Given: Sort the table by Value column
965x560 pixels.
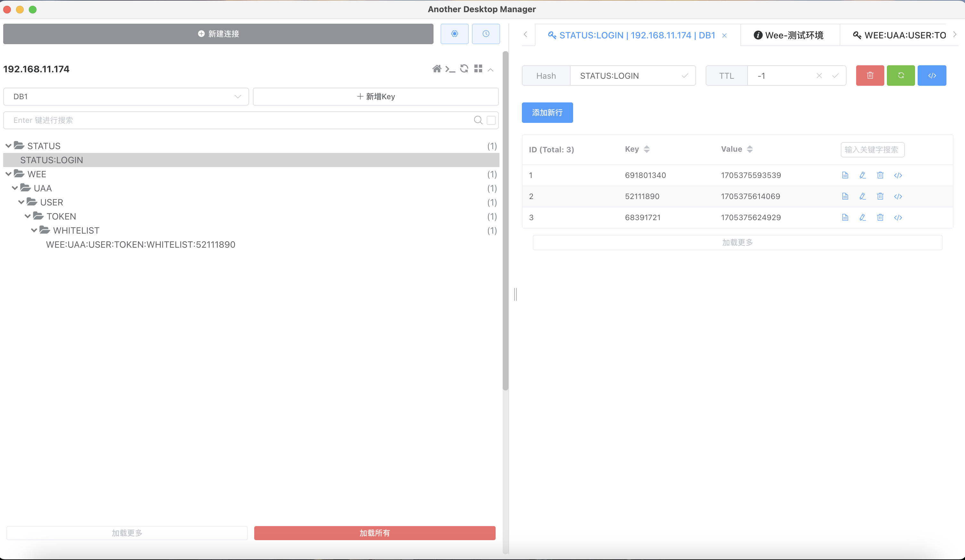Looking at the screenshot, I should point(750,149).
